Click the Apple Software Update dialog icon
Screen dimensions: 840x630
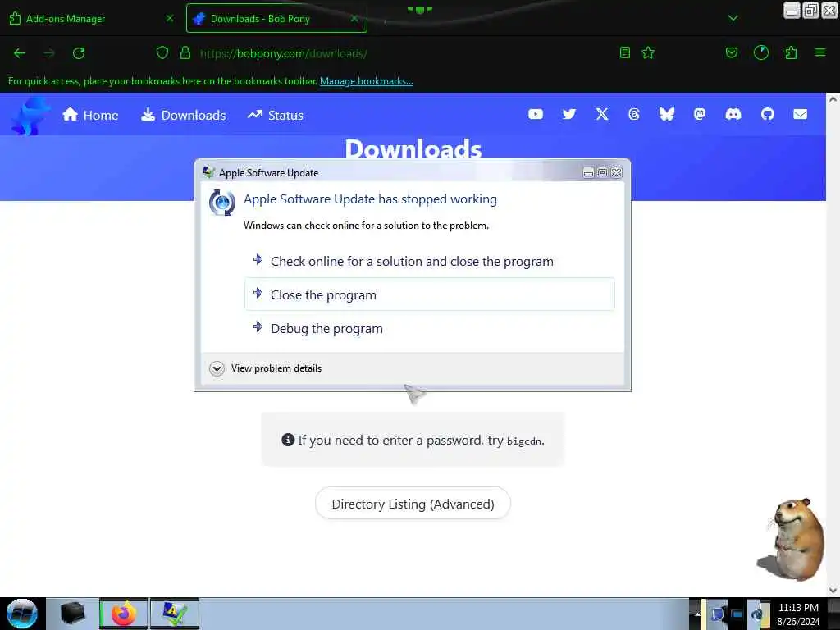point(221,203)
